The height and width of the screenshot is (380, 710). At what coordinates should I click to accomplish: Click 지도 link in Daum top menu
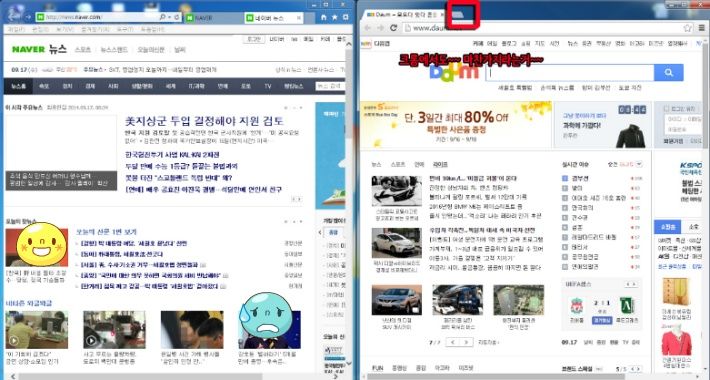coord(540,43)
